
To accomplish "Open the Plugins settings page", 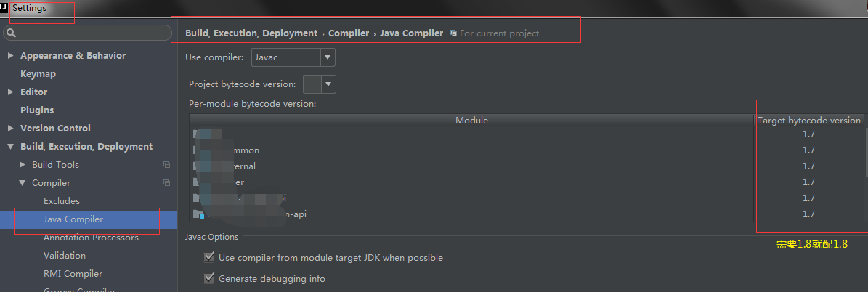I will 37,110.
